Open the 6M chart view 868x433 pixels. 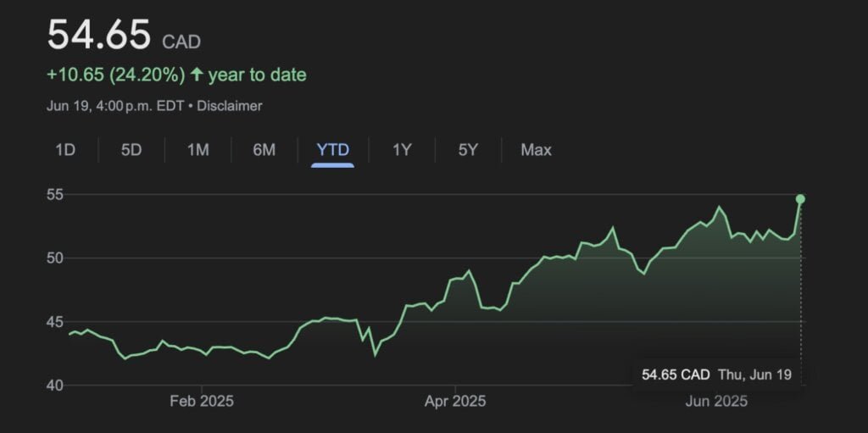[x=264, y=150]
